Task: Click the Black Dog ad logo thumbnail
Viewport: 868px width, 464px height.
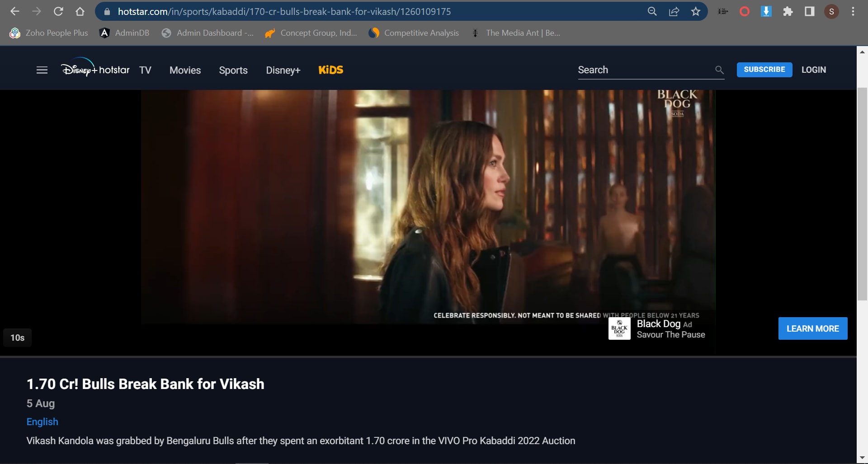Action: point(619,328)
